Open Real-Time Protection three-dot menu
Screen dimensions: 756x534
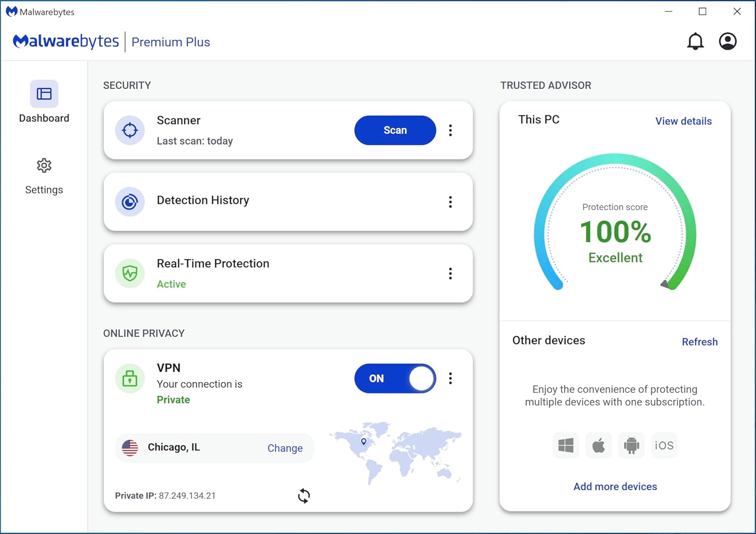pyautogui.click(x=450, y=273)
